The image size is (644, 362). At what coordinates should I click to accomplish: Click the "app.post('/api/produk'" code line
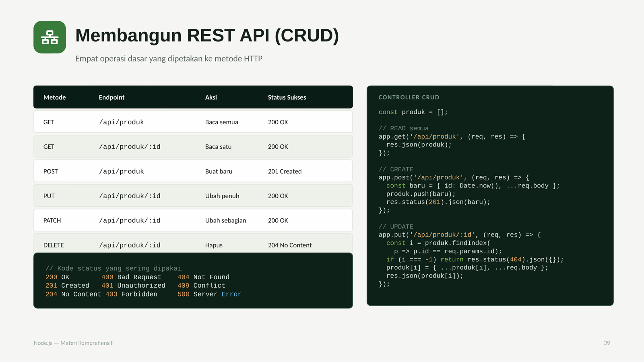454,177
